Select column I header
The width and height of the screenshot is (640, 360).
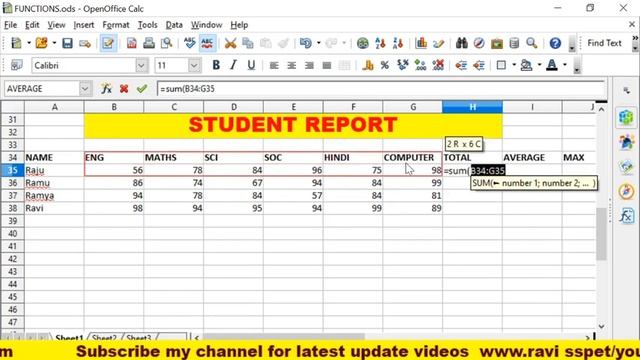point(532,107)
